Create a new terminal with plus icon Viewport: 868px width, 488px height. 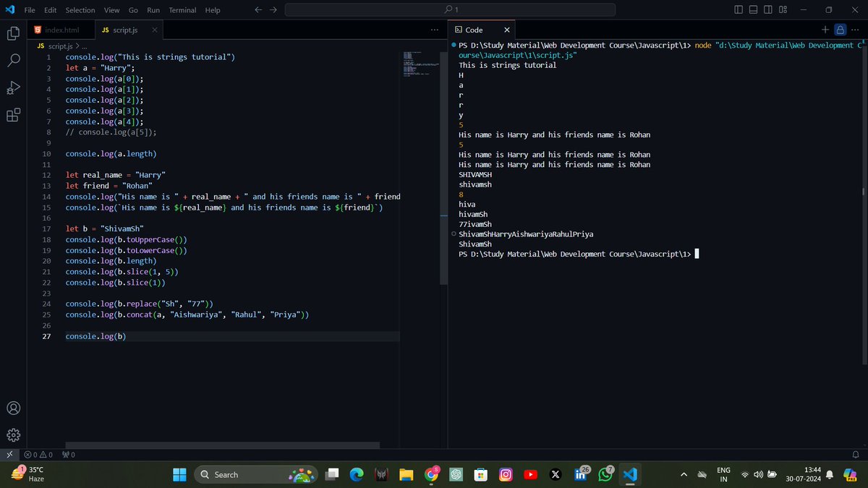coord(825,30)
